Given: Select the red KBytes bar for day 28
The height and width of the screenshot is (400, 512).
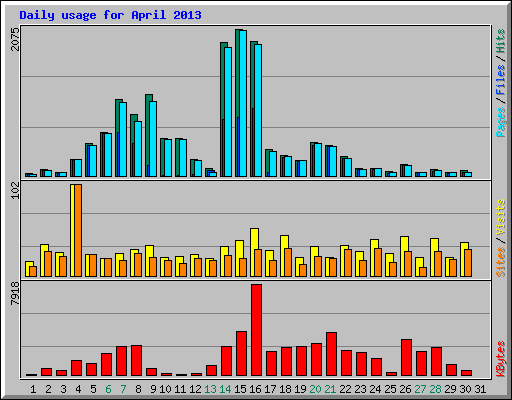Looking at the screenshot, I should pos(436,362).
